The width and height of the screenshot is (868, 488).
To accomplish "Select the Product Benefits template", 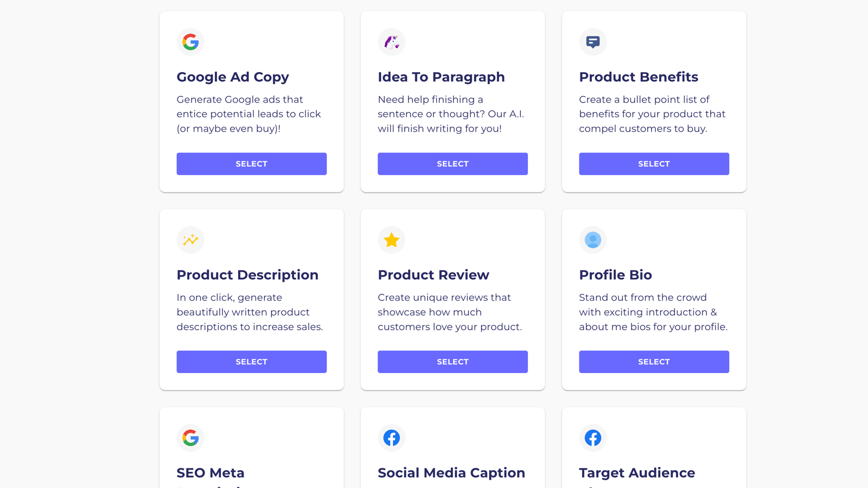I will coord(654,164).
